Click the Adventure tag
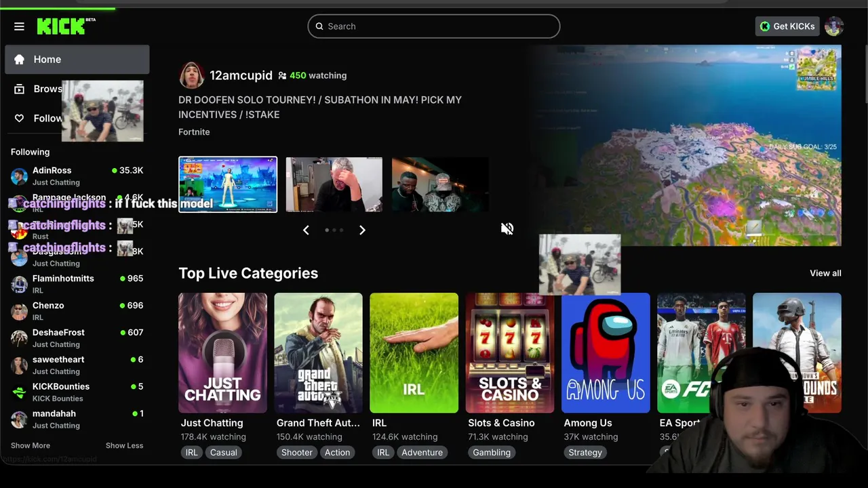Viewport: 868px width, 488px height. tap(422, 453)
